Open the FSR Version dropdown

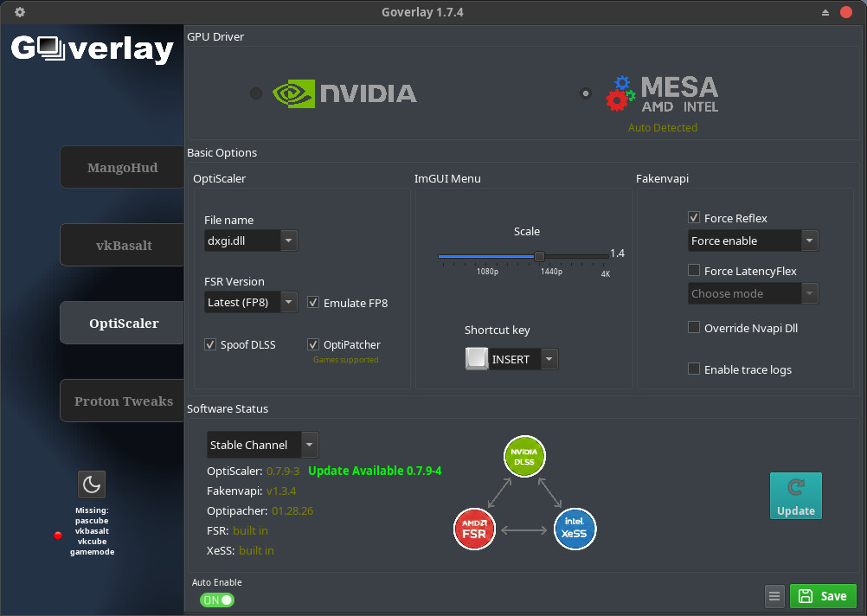[251, 302]
